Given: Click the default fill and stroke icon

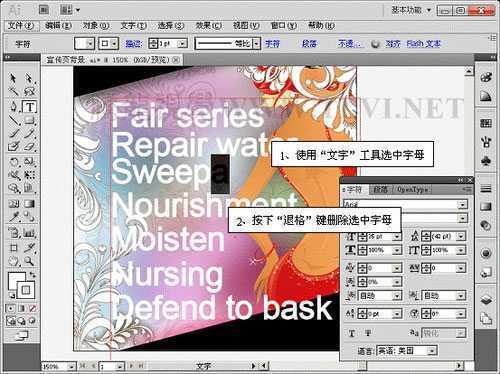Looking at the screenshot, I should pos(12,295).
